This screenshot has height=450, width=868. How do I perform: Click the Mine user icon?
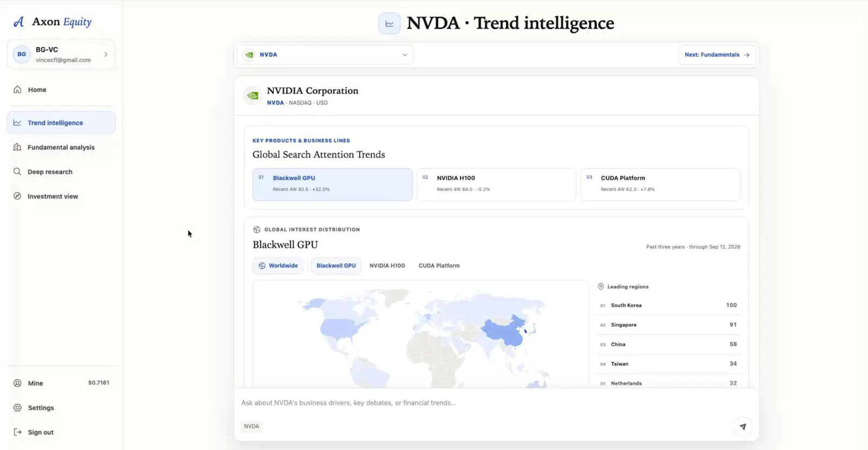[17, 383]
